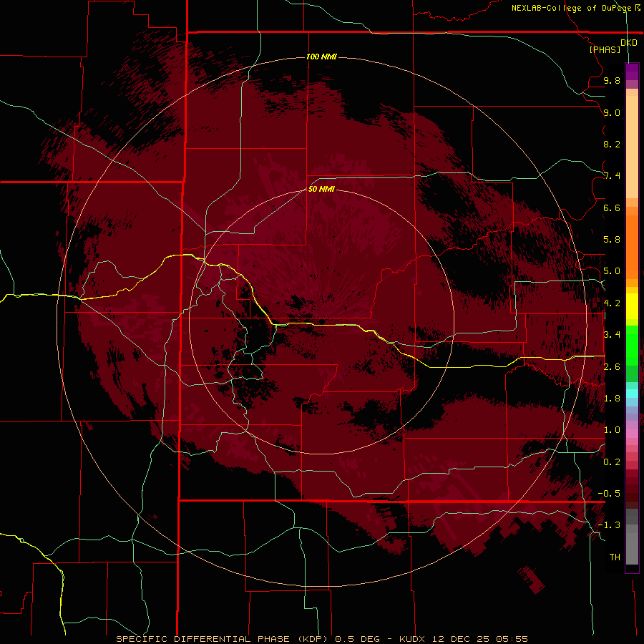Click the 0.2 scale value
Screen dimensions: 644x644
pos(612,462)
